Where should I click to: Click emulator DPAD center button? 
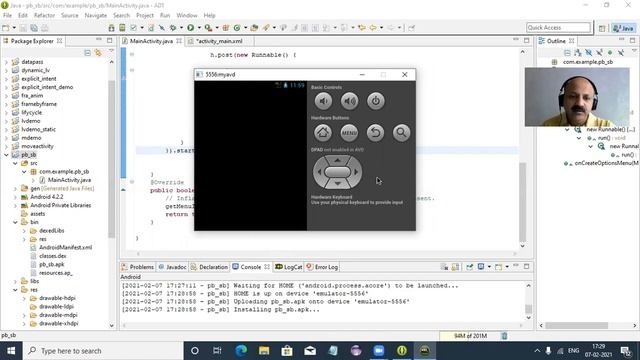(337, 172)
